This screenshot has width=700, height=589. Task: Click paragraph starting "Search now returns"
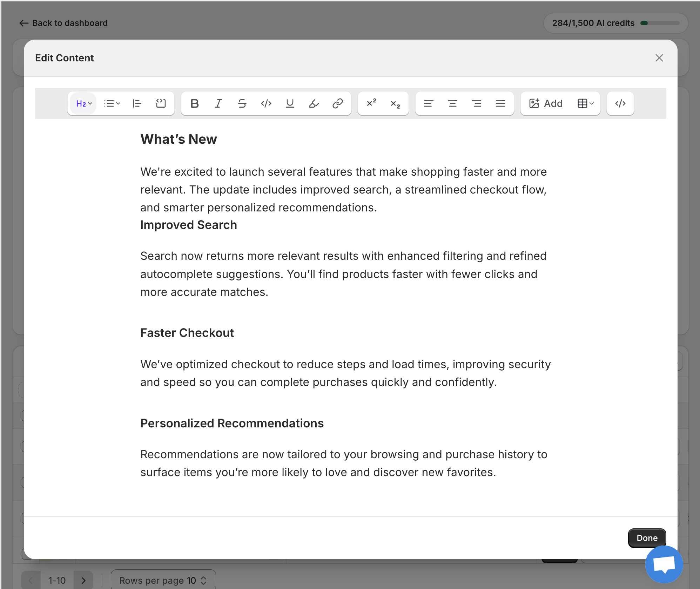point(344,274)
